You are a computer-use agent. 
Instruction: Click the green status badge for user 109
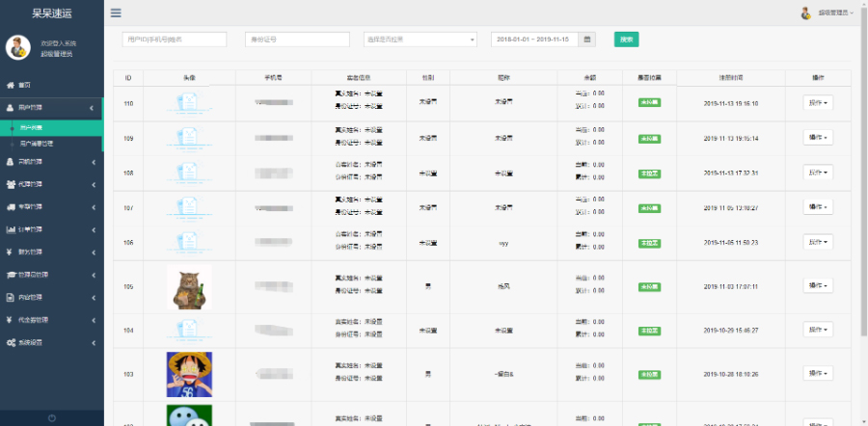pos(649,138)
